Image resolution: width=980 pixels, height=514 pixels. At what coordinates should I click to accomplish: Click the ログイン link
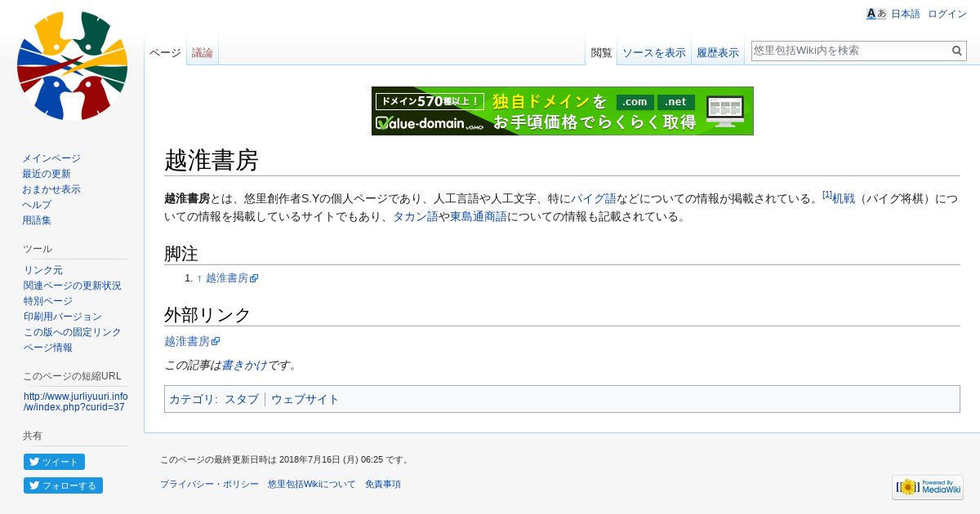[x=947, y=14]
